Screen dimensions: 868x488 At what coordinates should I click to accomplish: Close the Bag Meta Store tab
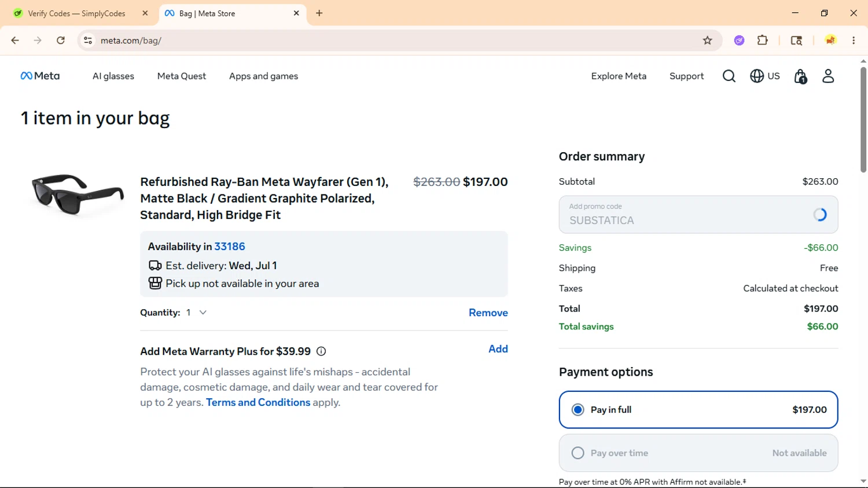[296, 13]
